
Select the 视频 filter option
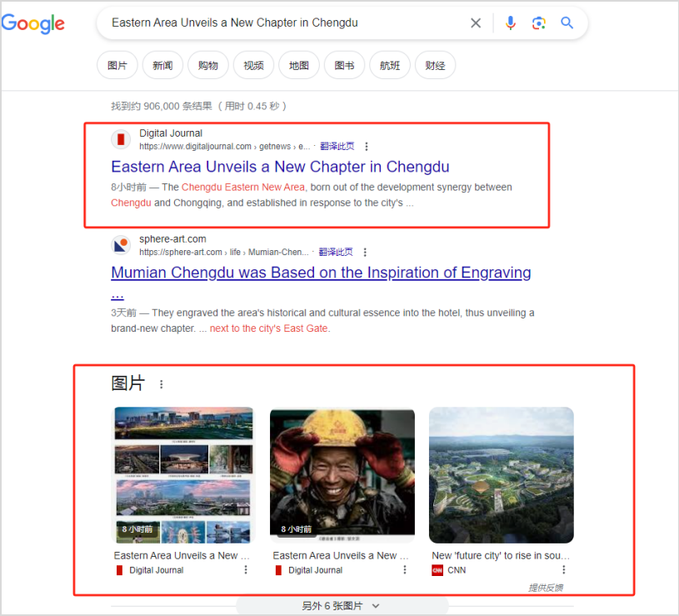coord(253,64)
